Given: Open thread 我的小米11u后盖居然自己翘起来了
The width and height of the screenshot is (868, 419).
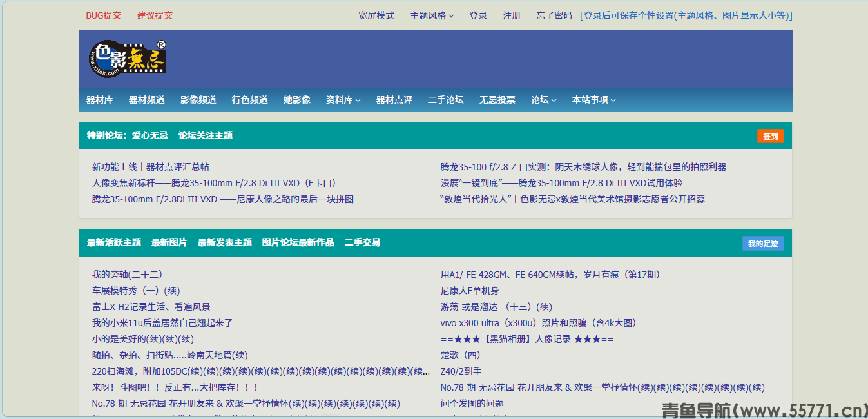Looking at the screenshot, I should 162,323.
